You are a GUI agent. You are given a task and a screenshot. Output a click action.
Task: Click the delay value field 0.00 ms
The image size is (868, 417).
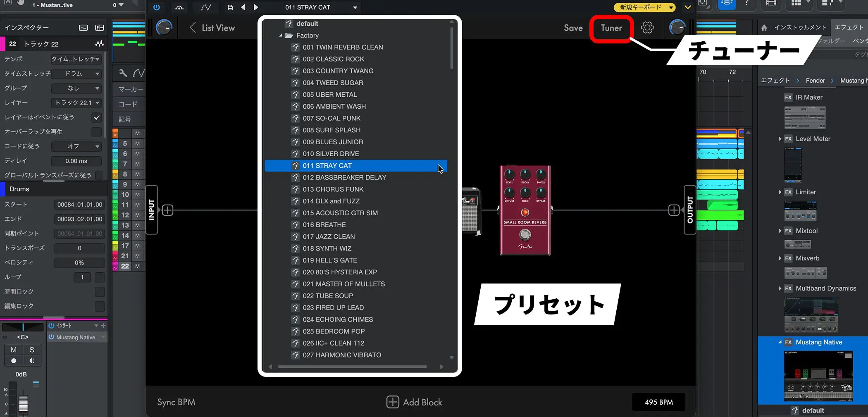click(76, 161)
